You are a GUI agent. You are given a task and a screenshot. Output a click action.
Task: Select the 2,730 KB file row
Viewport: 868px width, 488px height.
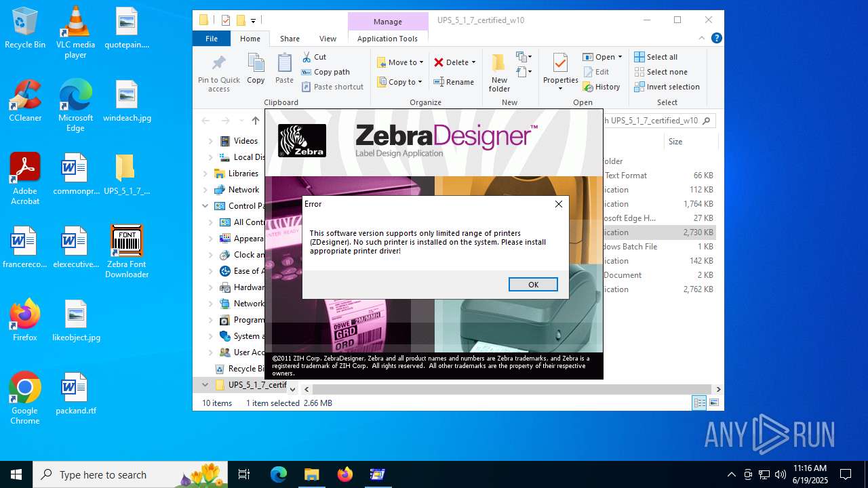659,232
